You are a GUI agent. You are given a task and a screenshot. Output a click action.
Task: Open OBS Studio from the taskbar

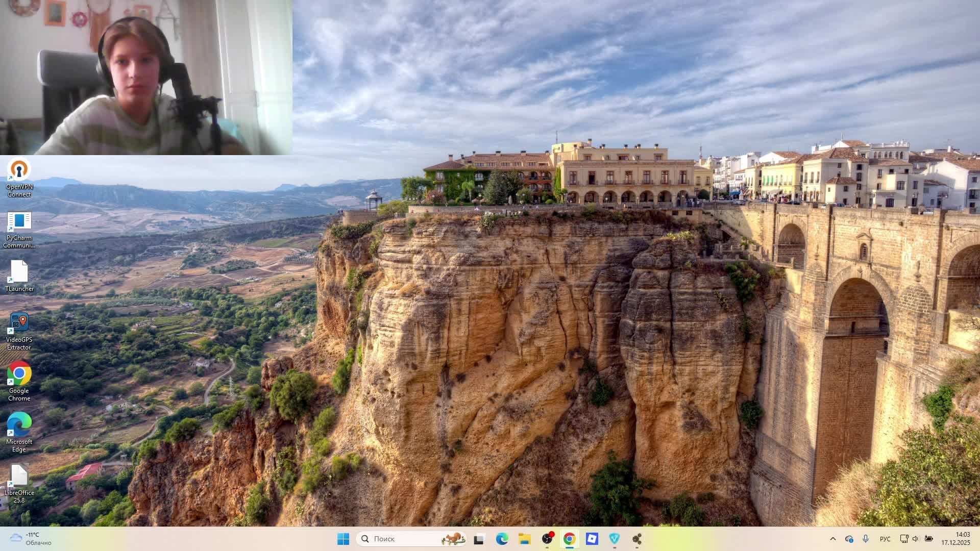click(547, 539)
